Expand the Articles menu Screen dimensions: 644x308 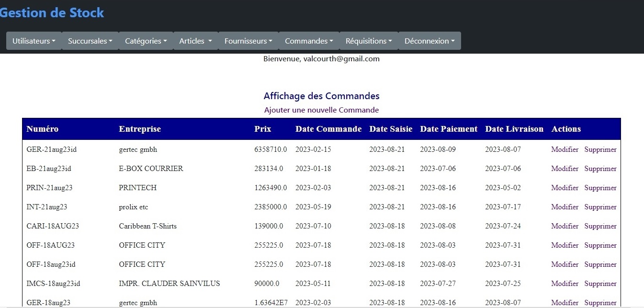pyautogui.click(x=195, y=41)
